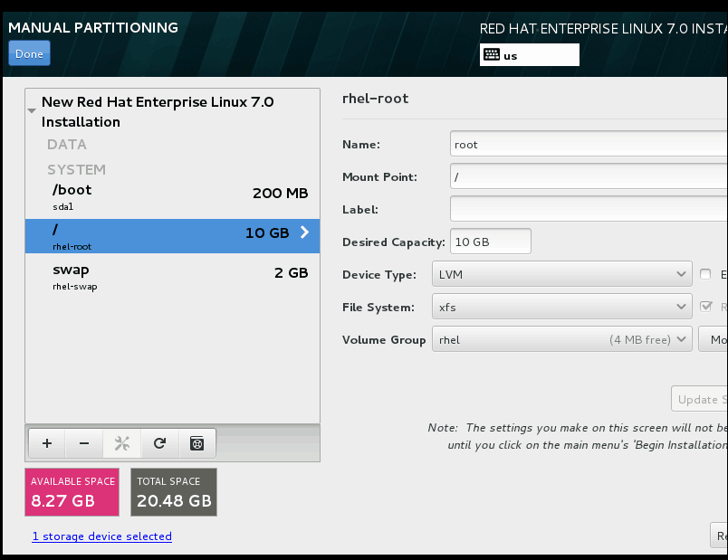
Task: Select the /boot sda1 partition
Action: click(172, 196)
